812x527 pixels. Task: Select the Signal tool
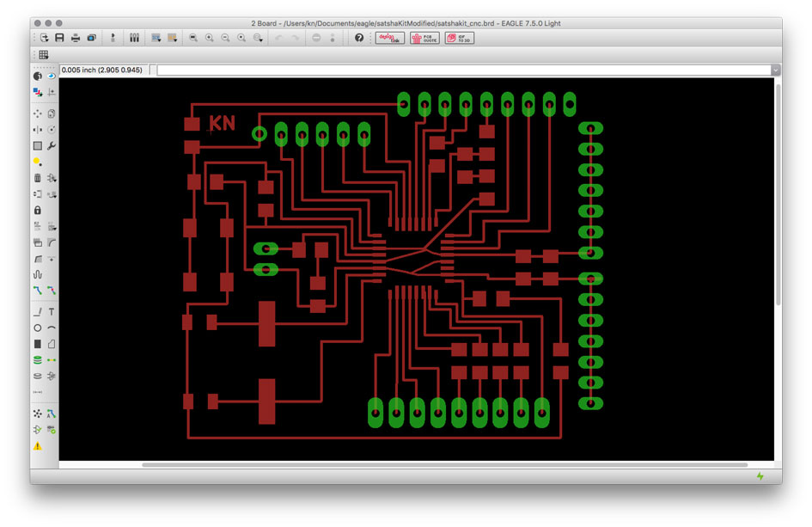(52, 360)
